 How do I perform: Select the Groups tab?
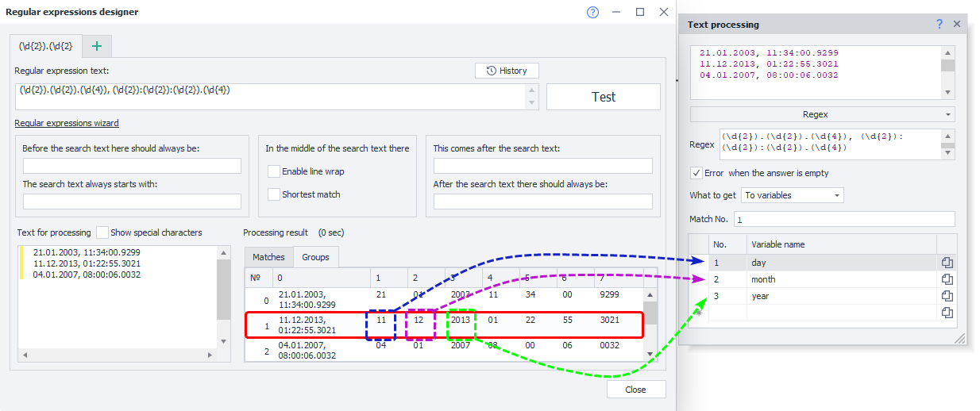pos(315,257)
